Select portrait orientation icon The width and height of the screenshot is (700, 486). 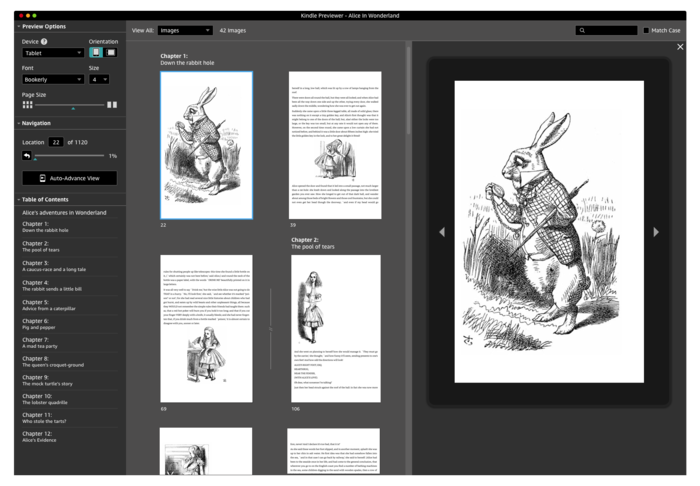pyautogui.click(x=96, y=53)
